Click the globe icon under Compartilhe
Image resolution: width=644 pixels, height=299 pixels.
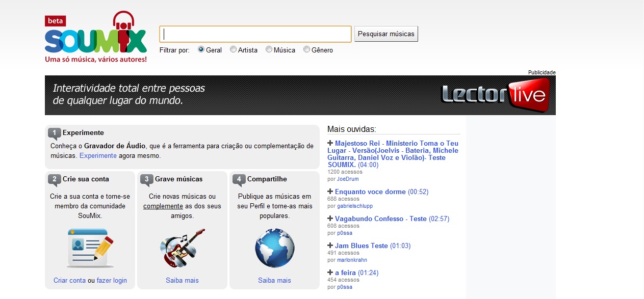pyautogui.click(x=274, y=248)
